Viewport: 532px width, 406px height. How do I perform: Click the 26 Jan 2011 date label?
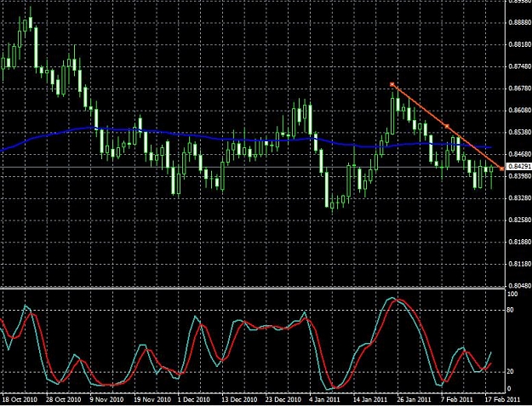point(415,399)
